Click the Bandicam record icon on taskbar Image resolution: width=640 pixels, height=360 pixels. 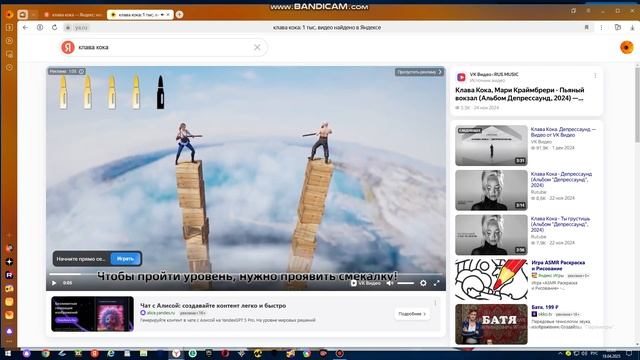pyautogui.click(x=339, y=353)
